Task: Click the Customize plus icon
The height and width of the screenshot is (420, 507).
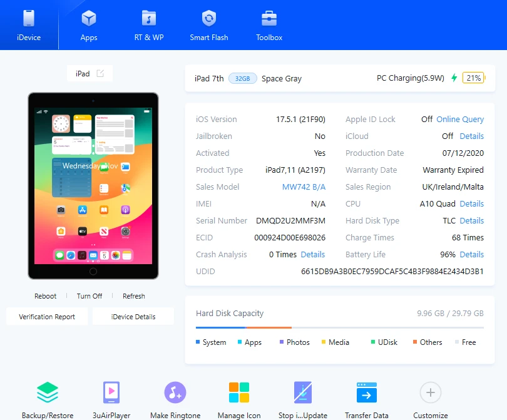Action: (431, 392)
